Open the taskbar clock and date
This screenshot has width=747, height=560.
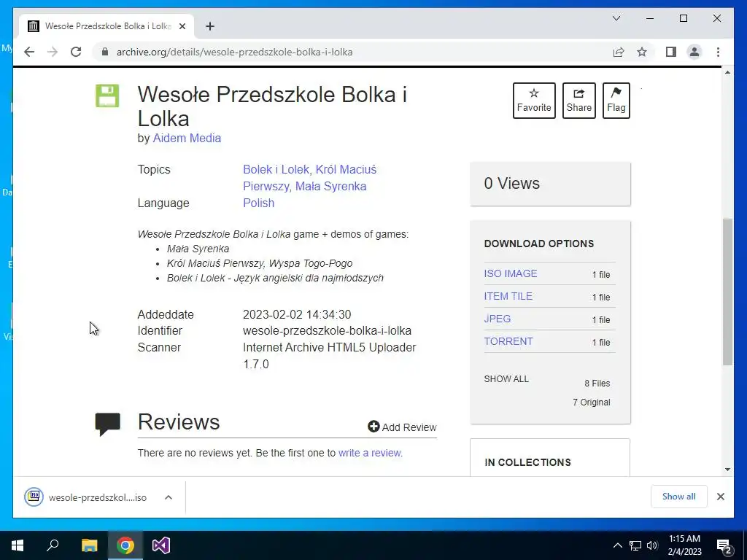tap(684, 545)
